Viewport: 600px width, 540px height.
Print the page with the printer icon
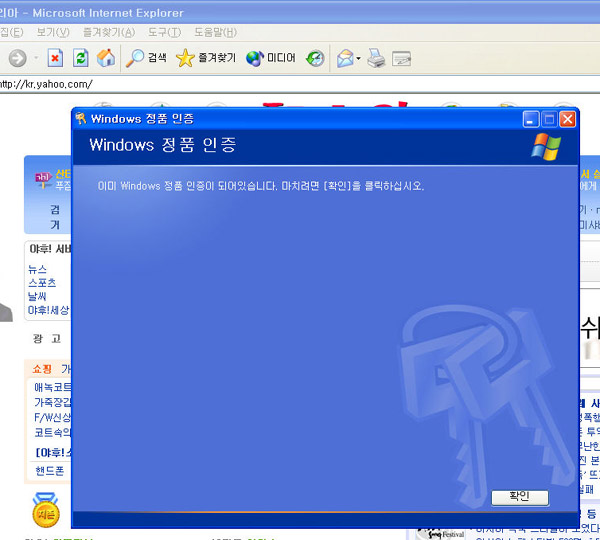point(376,58)
